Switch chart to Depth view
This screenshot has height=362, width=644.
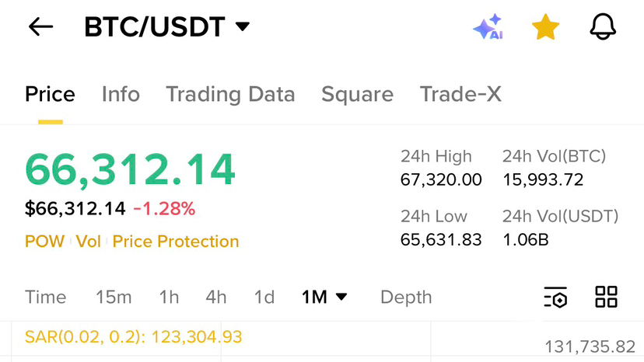coord(406,297)
